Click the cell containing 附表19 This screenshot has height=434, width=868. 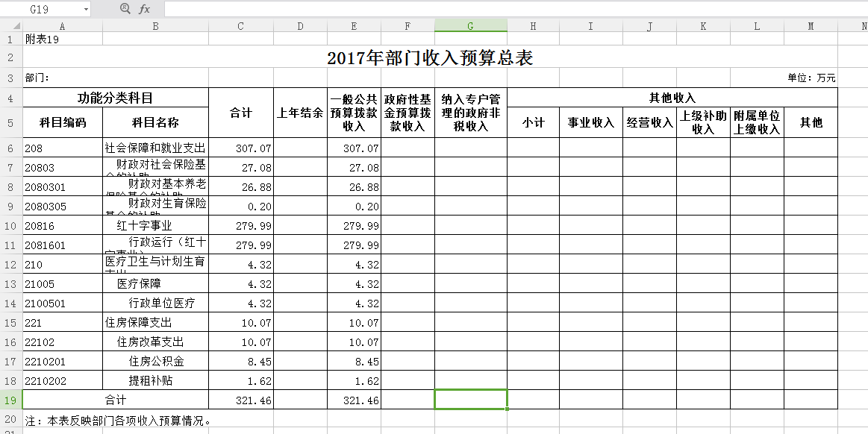pyautogui.click(x=63, y=39)
